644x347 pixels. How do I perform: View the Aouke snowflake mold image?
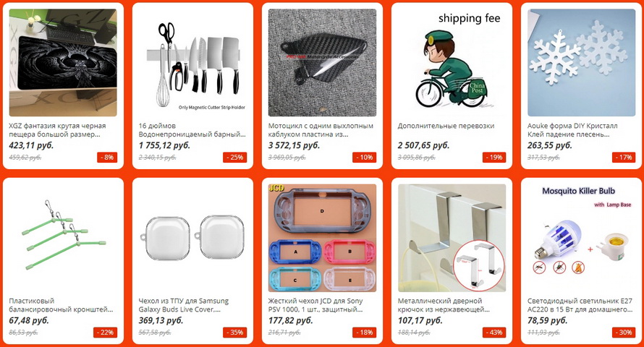[x=581, y=63]
